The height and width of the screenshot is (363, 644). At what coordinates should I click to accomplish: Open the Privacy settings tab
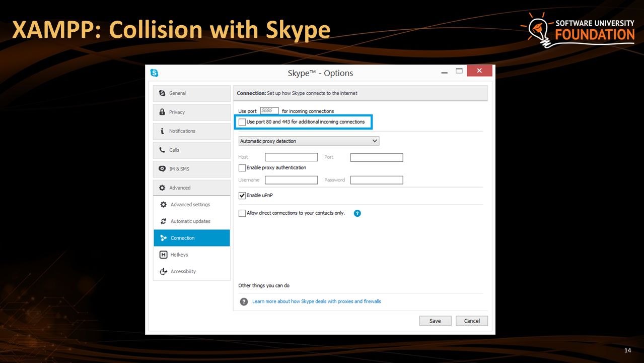pos(192,112)
